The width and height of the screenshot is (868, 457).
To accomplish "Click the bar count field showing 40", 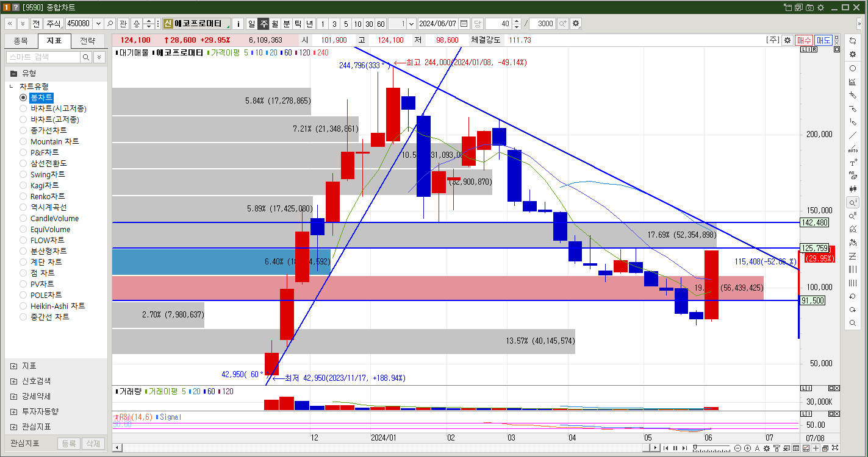I will pyautogui.click(x=498, y=24).
